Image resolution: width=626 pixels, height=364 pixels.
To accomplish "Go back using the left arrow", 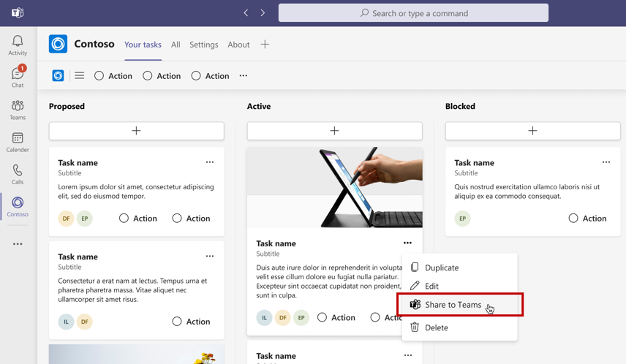I will coord(246,12).
